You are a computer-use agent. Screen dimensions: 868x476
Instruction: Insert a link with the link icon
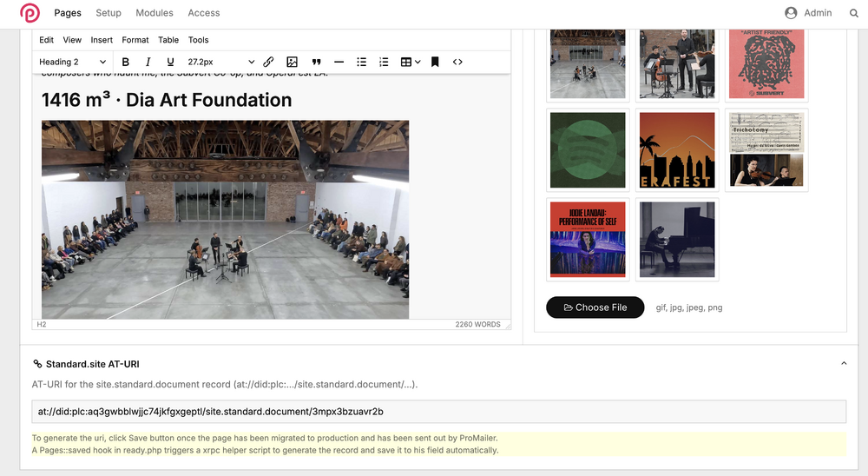[x=268, y=62]
